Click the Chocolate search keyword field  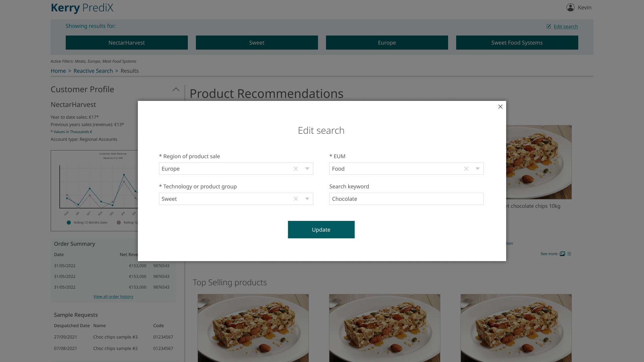click(x=406, y=199)
